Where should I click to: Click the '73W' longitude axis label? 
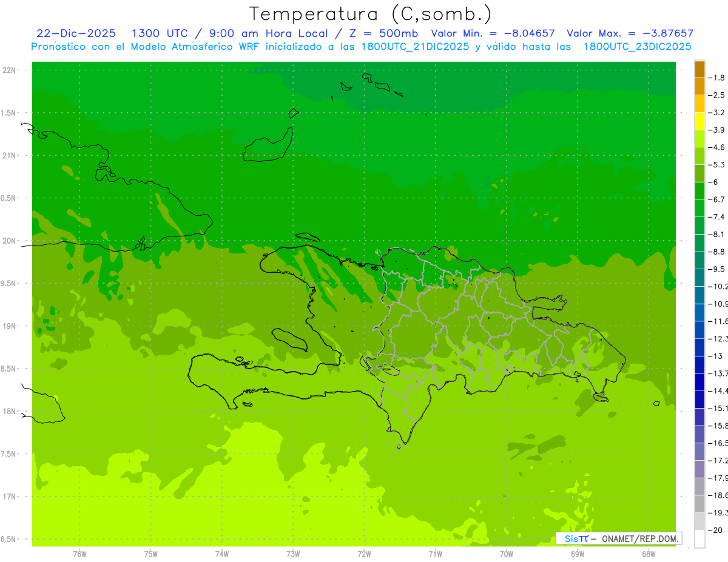pos(293,554)
